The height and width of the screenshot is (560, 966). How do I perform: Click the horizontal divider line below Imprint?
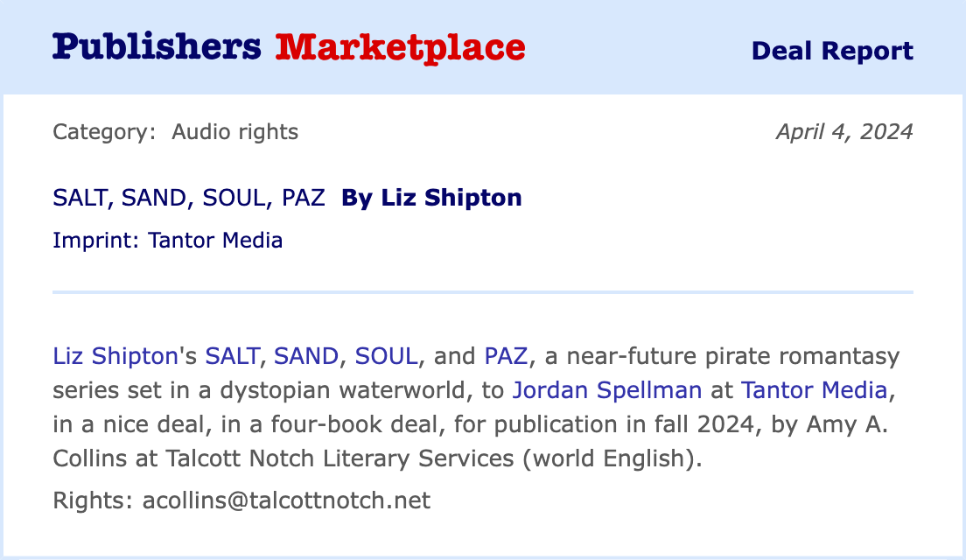(x=482, y=291)
